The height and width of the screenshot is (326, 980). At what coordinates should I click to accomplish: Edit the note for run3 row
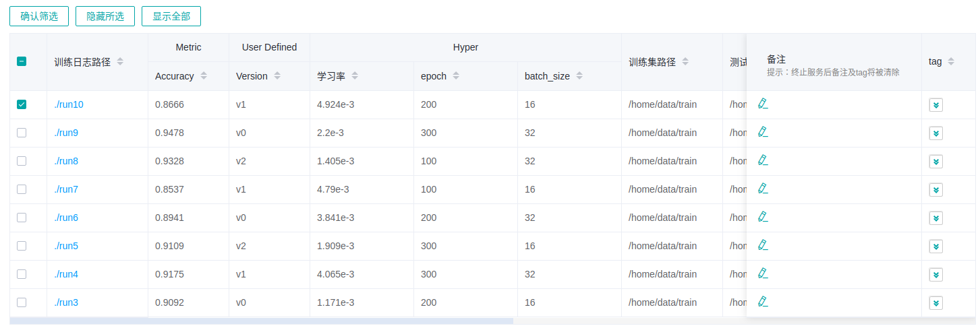763,302
